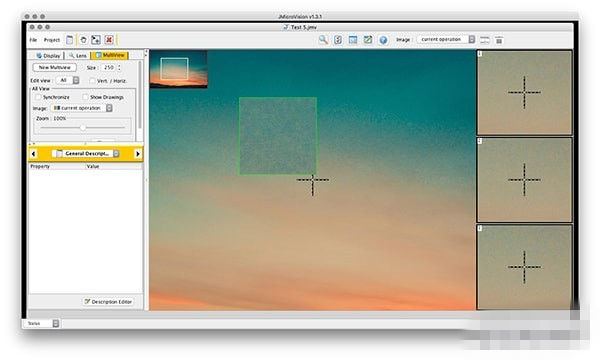Enable the Synchronize checkbox
Viewport: 600px width, 360px height.
click(38, 97)
